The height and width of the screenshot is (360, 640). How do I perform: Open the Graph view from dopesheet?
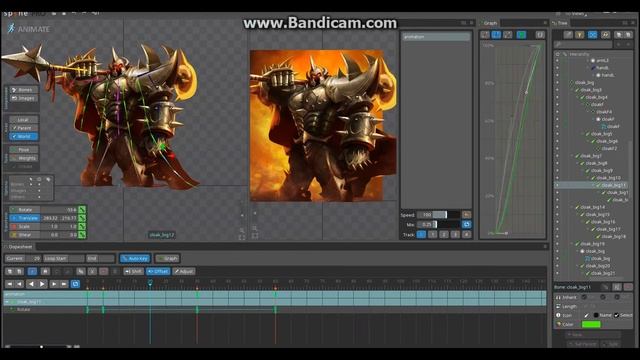167,258
